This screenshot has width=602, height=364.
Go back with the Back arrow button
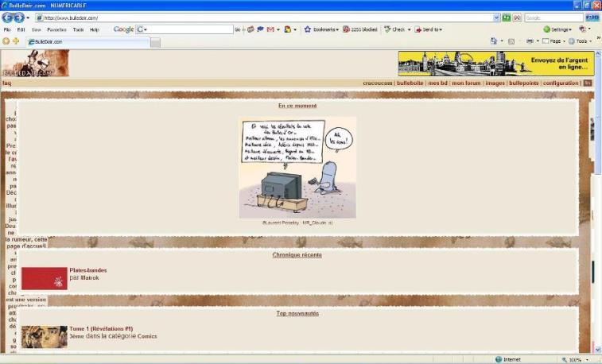pyautogui.click(x=7, y=17)
